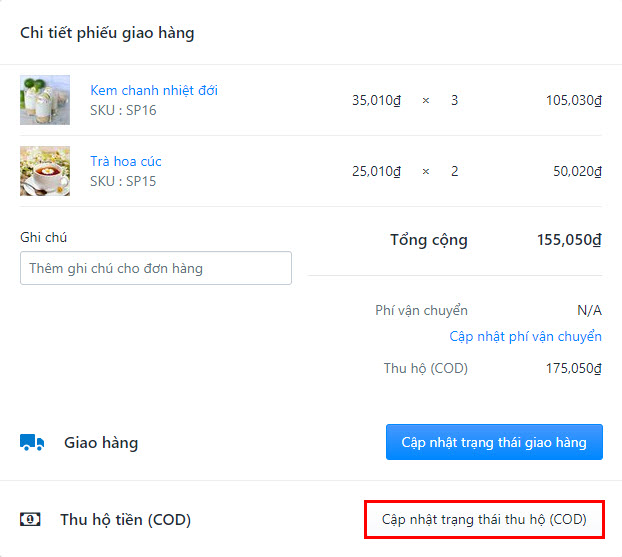Click the SKU : SP15 label
This screenshot has width=622, height=557.
point(123,181)
